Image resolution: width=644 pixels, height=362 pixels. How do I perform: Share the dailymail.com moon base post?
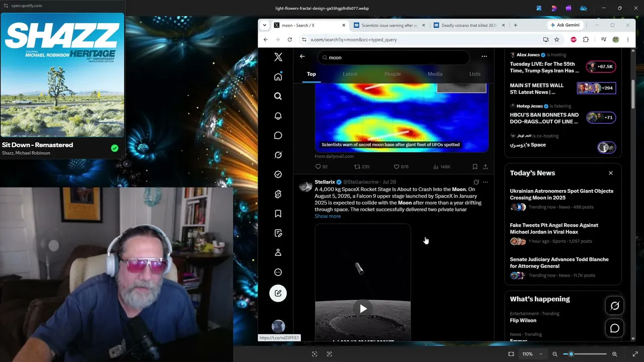tap(486, 166)
